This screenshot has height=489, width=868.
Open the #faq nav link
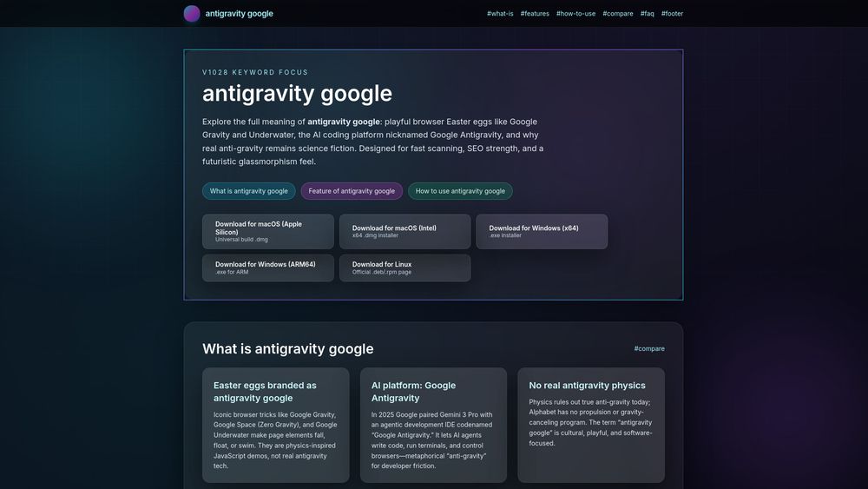648,13
